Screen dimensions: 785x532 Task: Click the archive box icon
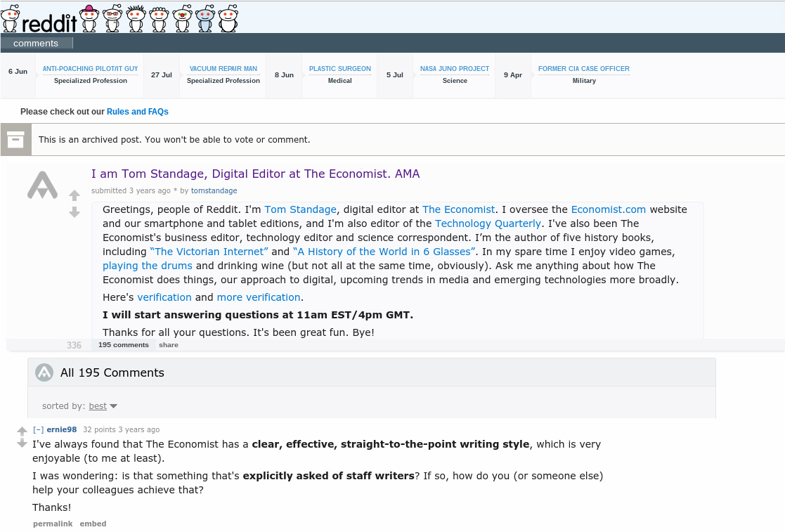coord(15,140)
